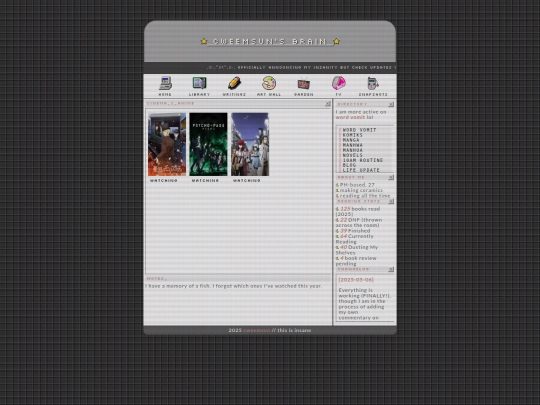Open the Art Wall palette icon

click(269, 83)
